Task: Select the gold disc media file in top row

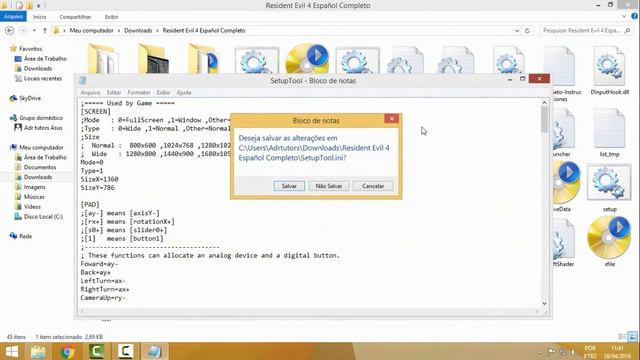Action: pyautogui.click(x=307, y=60)
